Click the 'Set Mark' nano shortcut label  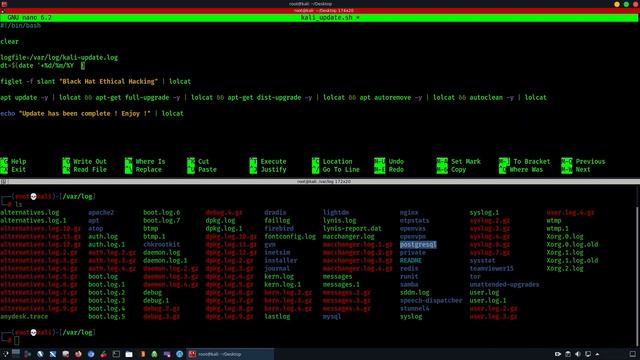466,161
